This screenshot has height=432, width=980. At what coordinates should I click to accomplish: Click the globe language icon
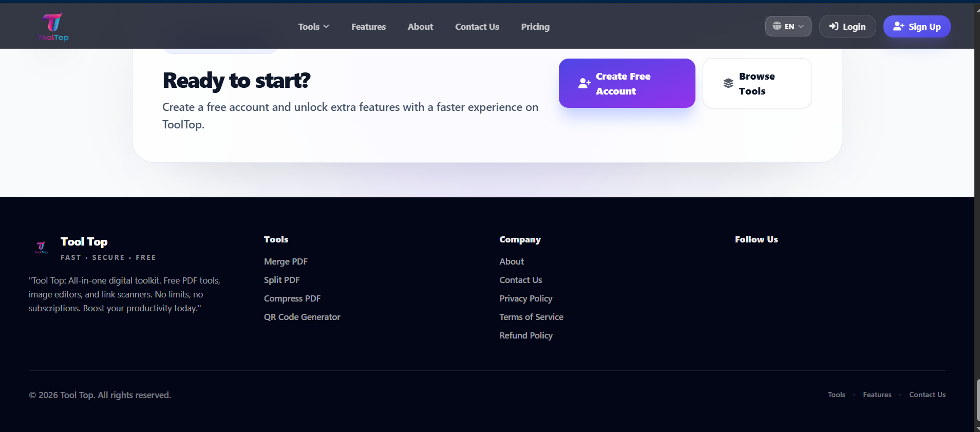(x=777, y=26)
